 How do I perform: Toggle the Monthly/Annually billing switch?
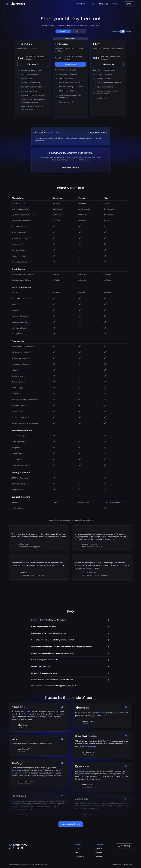[x=122, y=31]
